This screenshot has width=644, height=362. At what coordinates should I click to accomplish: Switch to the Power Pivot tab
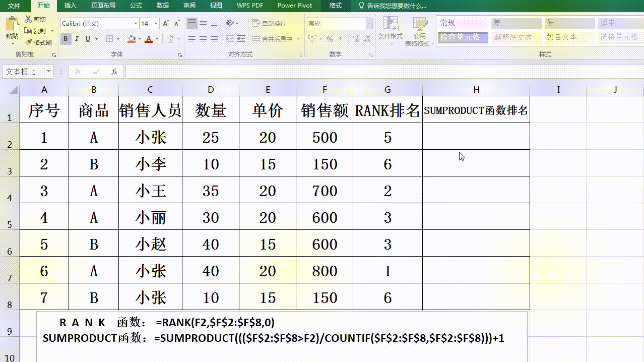tap(295, 6)
